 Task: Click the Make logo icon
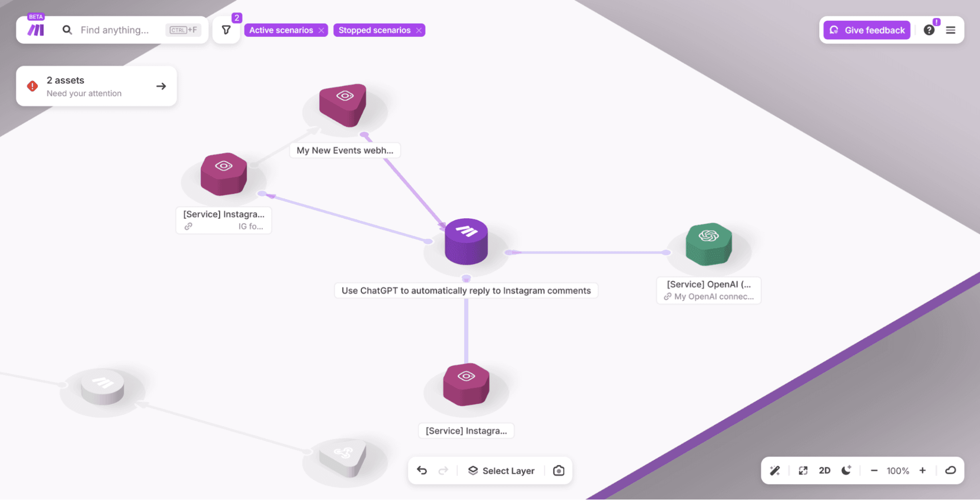tap(36, 30)
